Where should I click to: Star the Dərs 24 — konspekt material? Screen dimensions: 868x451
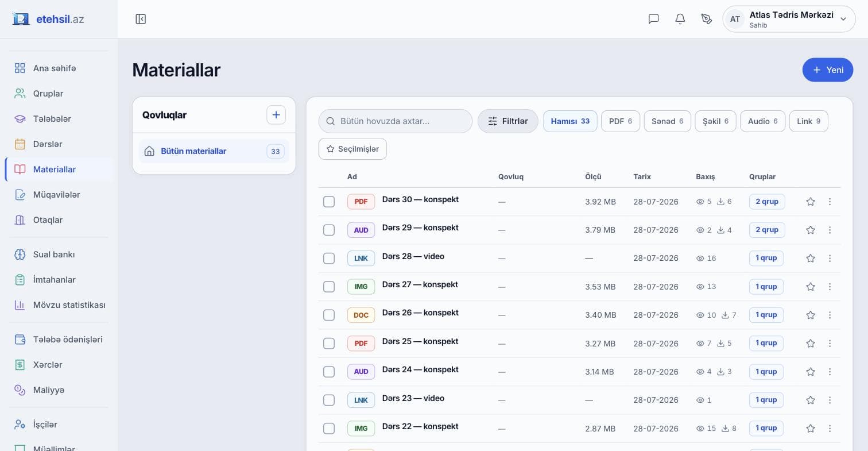coord(811,372)
